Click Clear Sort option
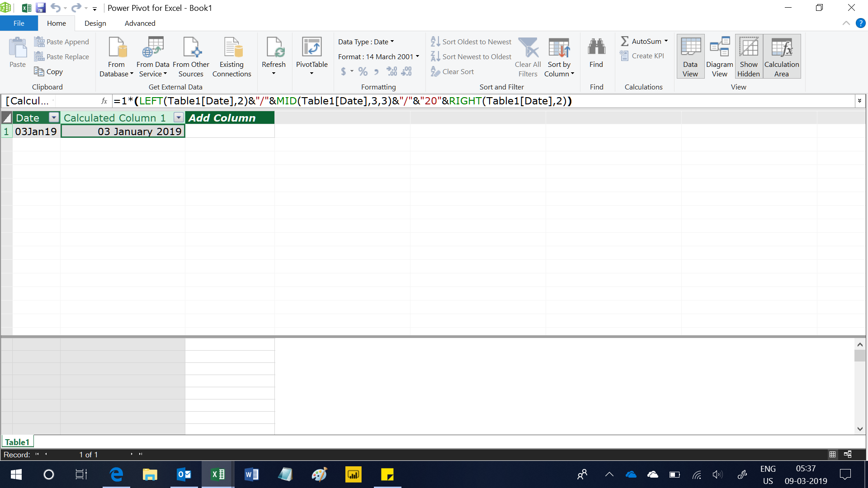 coord(452,71)
